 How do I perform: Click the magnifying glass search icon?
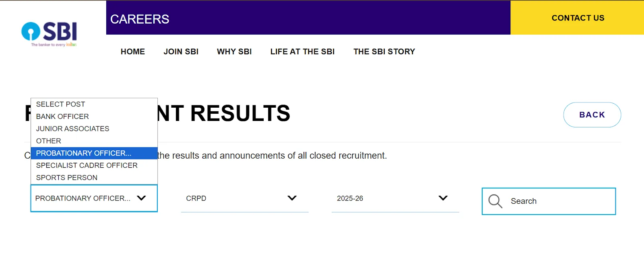click(x=495, y=201)
